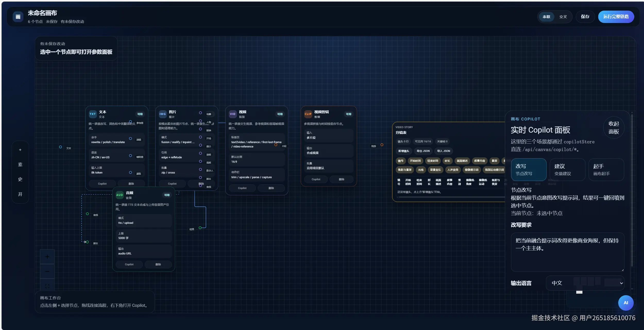
Task: Select the VID 视频 node icon
Action: click(x=233, y=114)
